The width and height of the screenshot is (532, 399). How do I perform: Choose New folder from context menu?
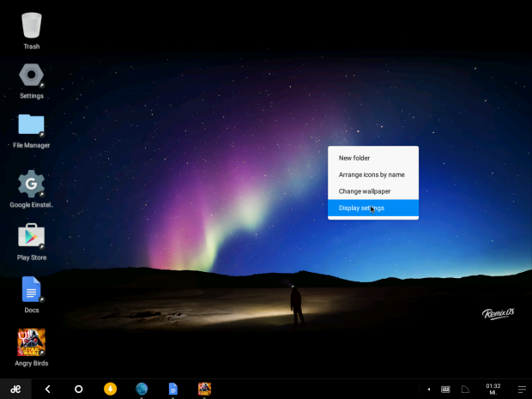coord(373,158)
